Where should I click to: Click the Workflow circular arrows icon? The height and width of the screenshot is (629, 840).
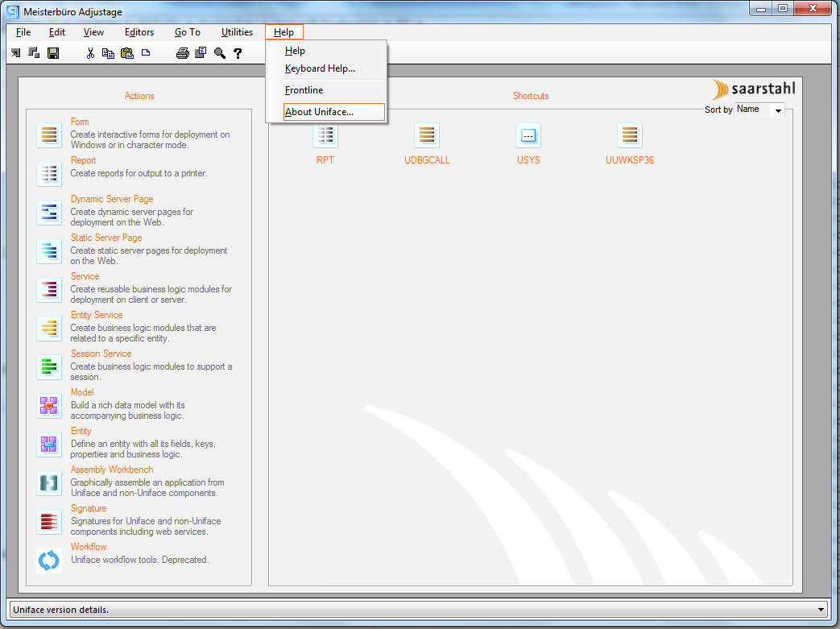pyautogui.click(x=49, y=561)
